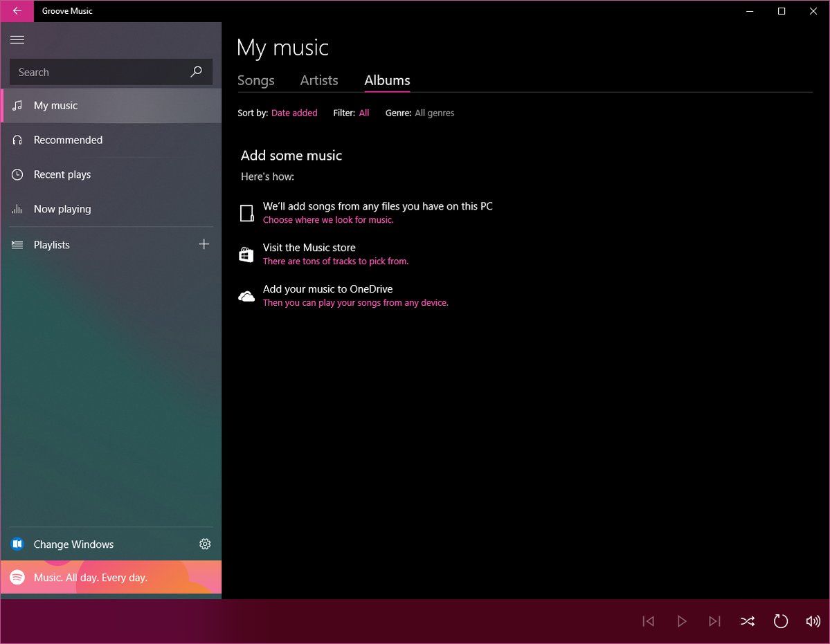Open volume control
Screen dimensions: 830x644
813,621
